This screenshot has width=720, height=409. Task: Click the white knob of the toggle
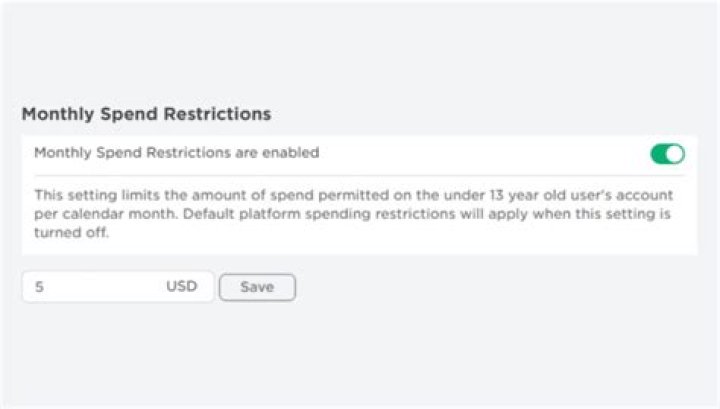675,154
